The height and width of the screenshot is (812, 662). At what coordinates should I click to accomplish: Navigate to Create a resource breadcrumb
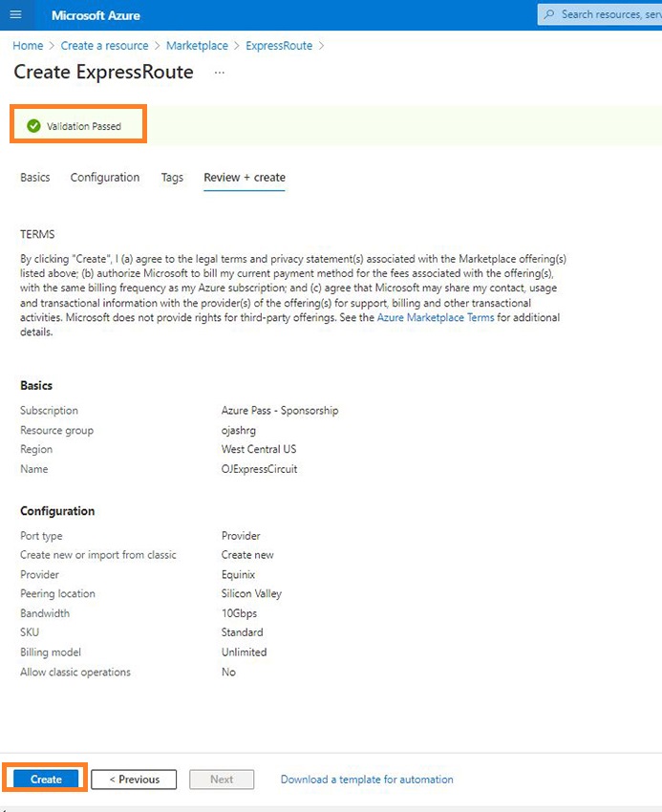[104, 46]
